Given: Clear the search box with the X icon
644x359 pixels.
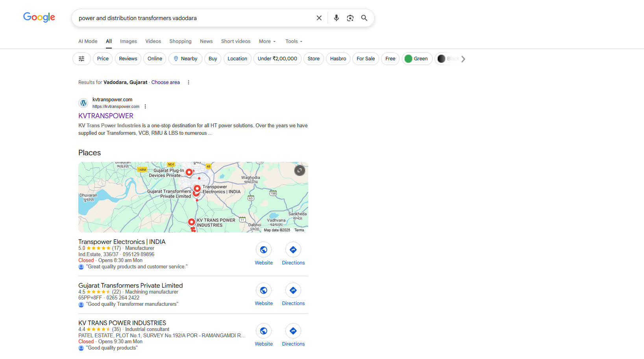Looking at the screenshot, I should pyautogui.click(x=319, y=18).
